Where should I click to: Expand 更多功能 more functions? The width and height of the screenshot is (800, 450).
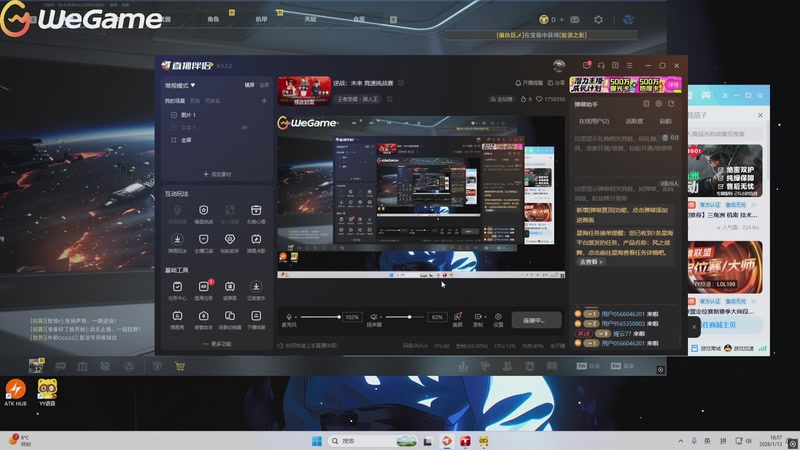(x=217, y=344)
